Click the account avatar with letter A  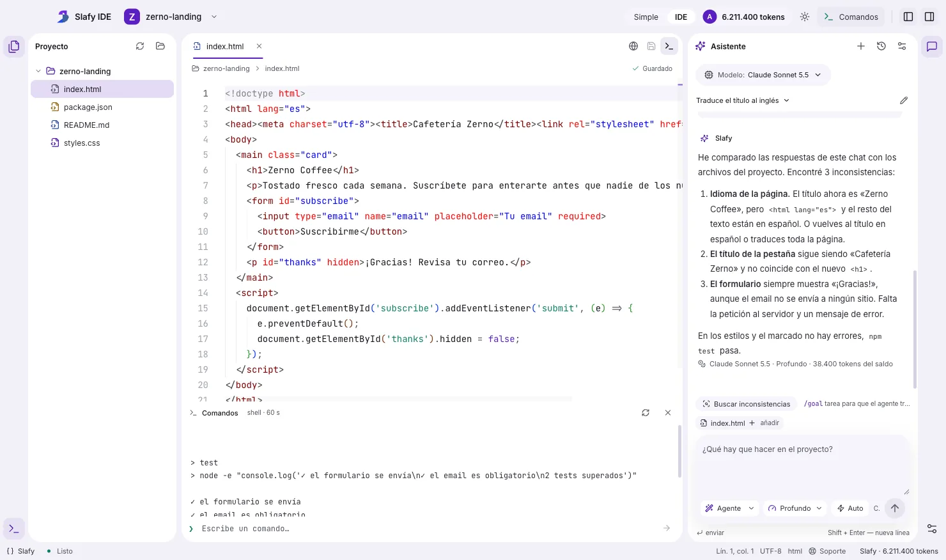click(x=709, y=17)
